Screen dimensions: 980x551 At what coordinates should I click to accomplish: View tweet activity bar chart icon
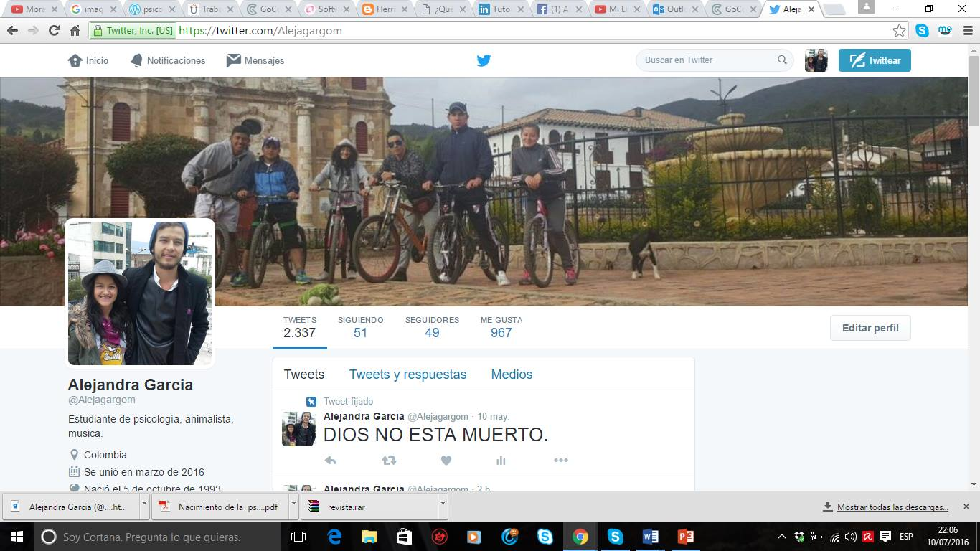[x=501, y=461]
